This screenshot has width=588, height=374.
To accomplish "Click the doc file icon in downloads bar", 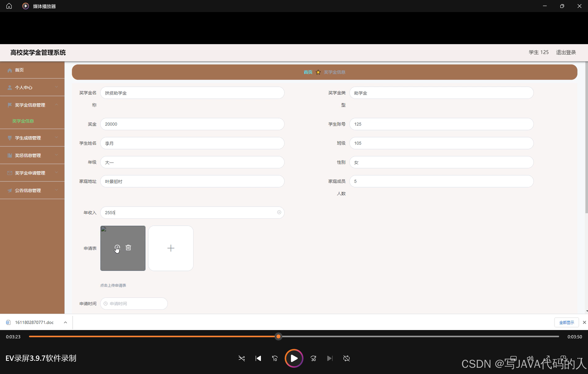I will 8,323.
